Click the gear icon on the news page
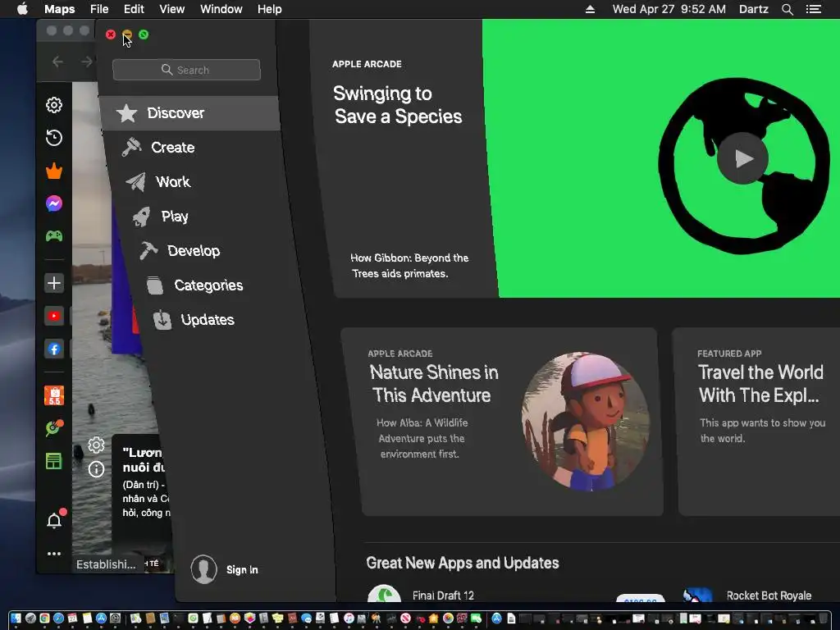This screenshot has height=630, width=840. pyautogui.click(x=97, y=445)
